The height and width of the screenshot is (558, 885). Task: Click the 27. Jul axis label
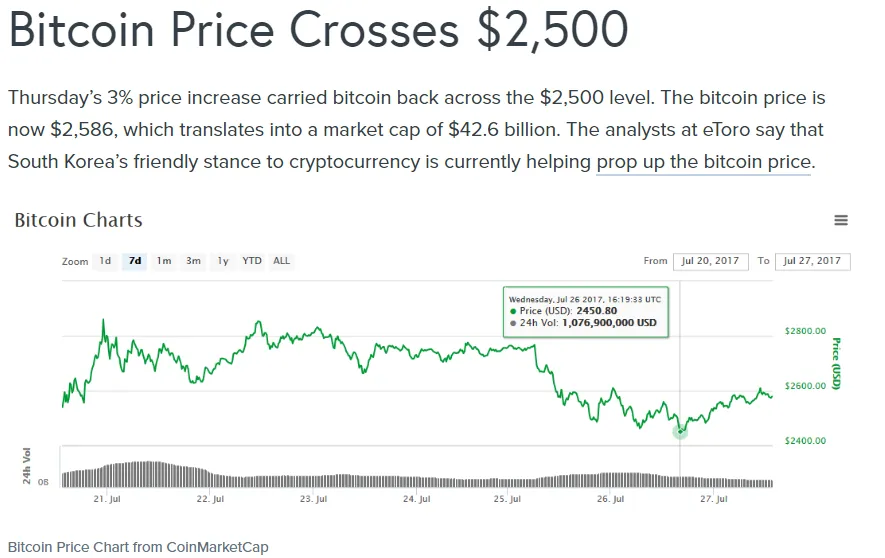pos(714,499)
